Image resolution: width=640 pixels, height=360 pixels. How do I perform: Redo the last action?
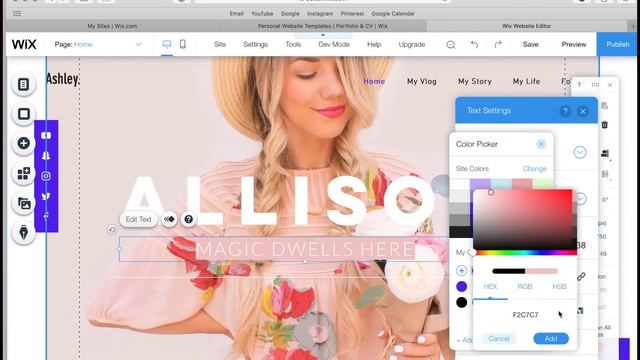click(498, 44)
